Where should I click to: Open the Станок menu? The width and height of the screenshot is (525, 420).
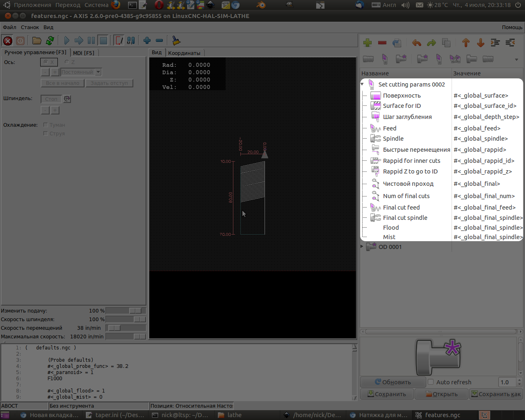[30, 27]
